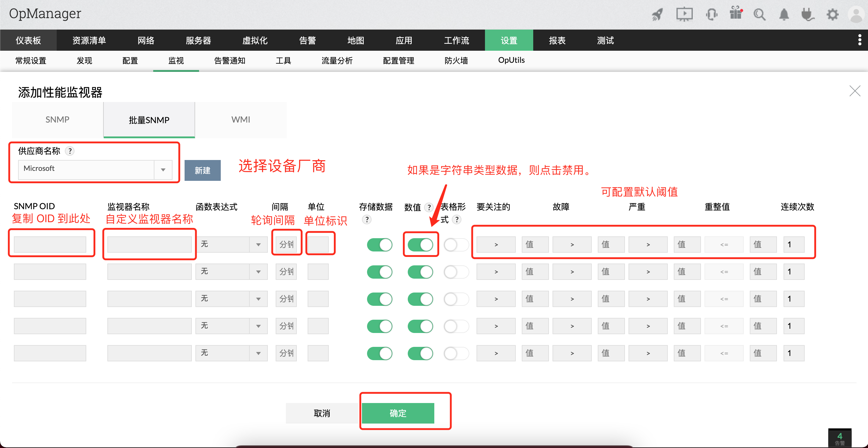Enable 表格形式 switch in first row
This screenshot has height=448, width=868.
pos(456,245)
